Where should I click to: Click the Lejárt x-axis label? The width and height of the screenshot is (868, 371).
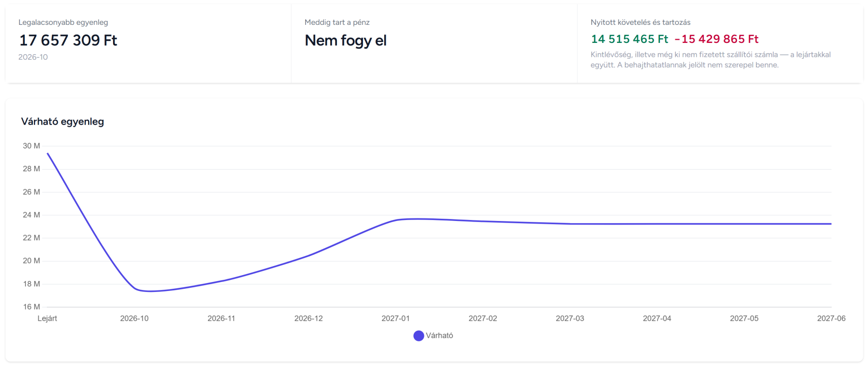click(47, 319)
